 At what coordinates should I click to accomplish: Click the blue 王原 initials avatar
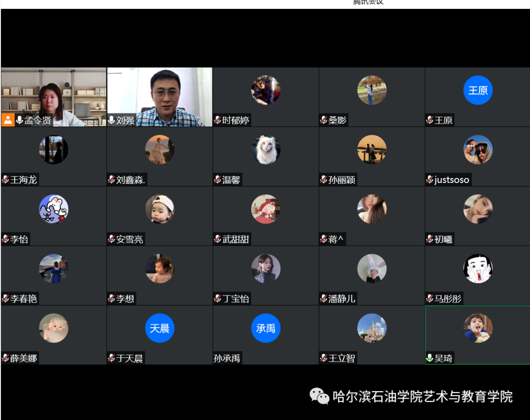(x=477, y=91)
